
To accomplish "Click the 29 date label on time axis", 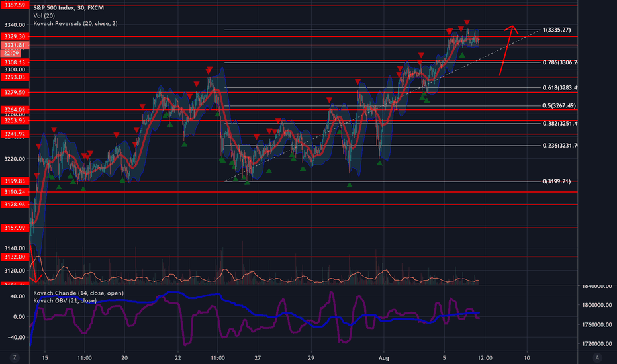I will click(x=311, y=357).
